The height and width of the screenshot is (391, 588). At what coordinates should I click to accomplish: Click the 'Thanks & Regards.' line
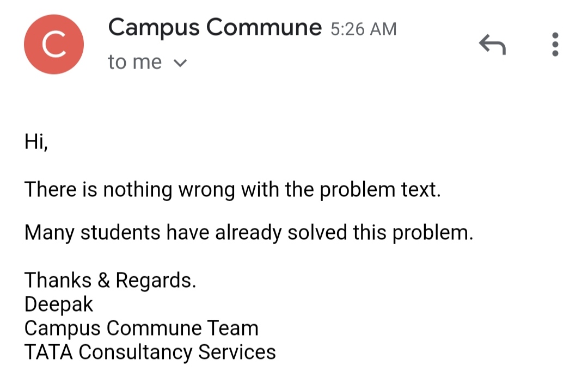(110, 281)
